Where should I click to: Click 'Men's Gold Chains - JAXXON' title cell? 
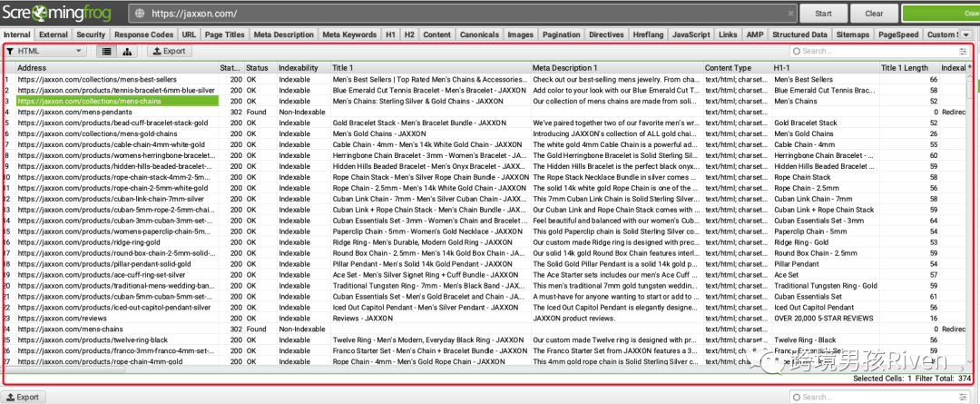tap(431, 133)
